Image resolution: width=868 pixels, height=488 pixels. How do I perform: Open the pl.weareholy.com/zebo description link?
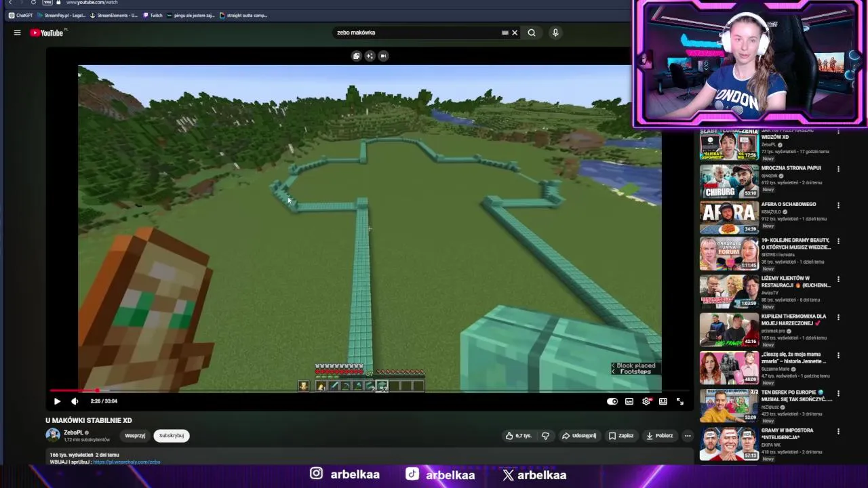(126, 462)
